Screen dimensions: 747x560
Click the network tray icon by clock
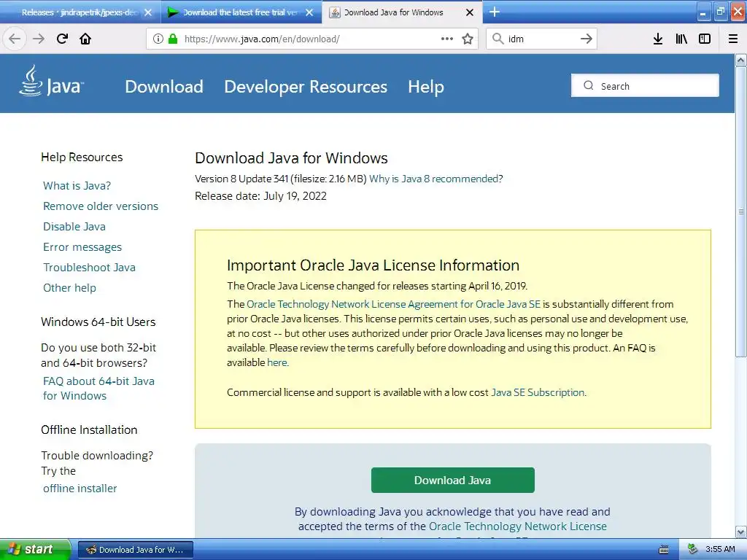click(x=693, y=549)
